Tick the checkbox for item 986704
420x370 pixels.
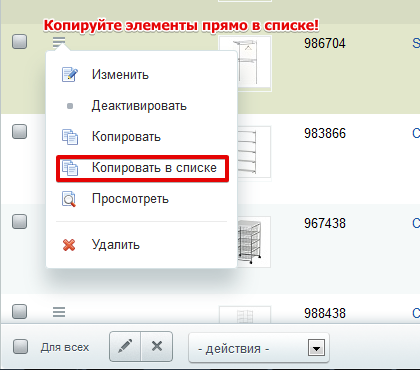tap(20, 42)
